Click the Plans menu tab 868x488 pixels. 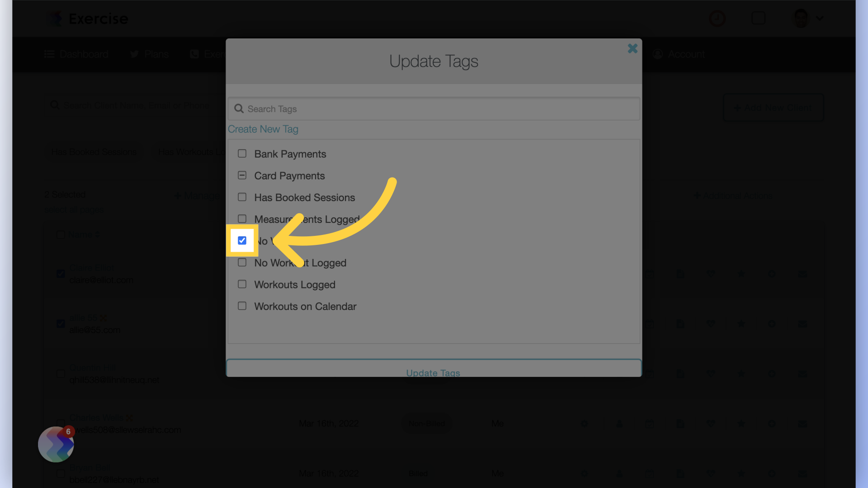coord(148,55)
